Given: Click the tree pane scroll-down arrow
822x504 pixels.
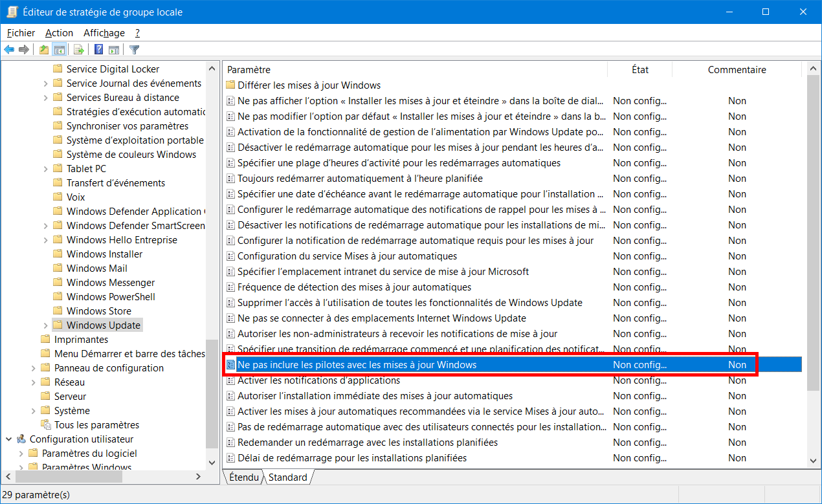Looking at the screenshot, I should pyautogui.click(x=212, y=463).
